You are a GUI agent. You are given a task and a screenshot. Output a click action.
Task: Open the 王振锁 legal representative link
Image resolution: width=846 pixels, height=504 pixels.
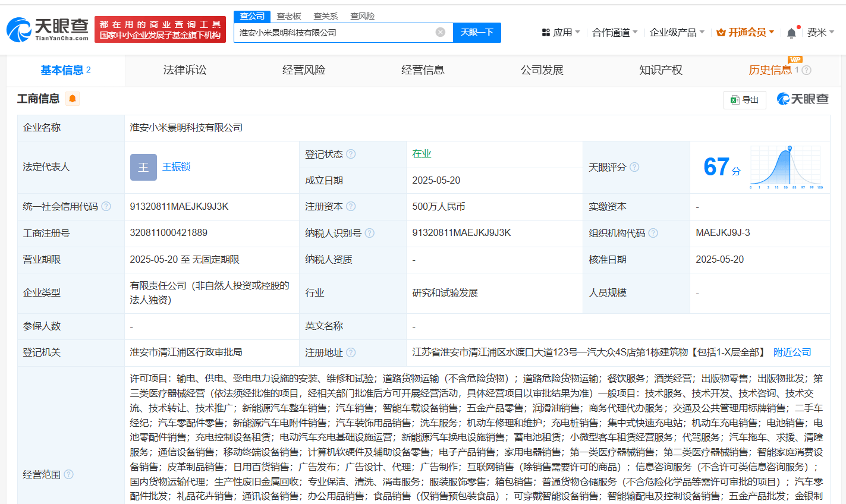pyautogui.click(x=177, y=167)
